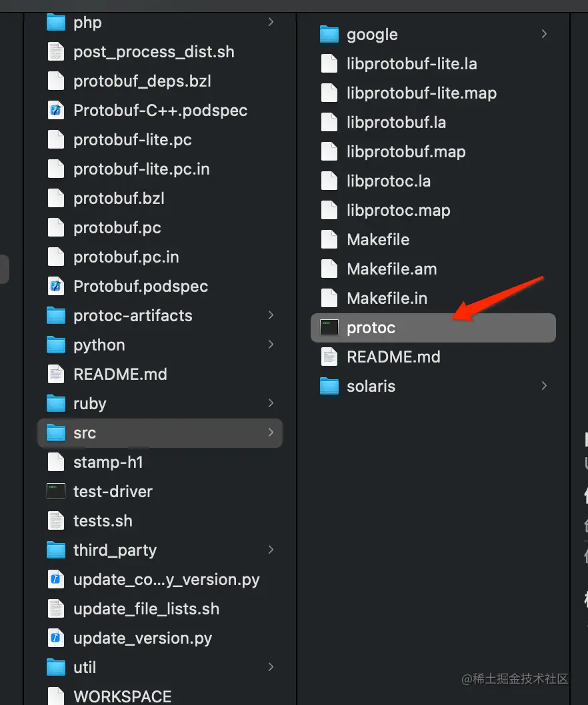Image resolution: width=588 pixels, height=705 pixels.
Task: Click the update_file_lists.sh file icon
Action: pos(56,608)
